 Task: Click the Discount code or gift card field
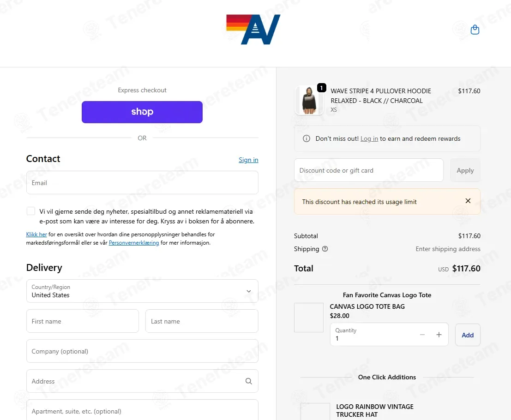point(368,170)
